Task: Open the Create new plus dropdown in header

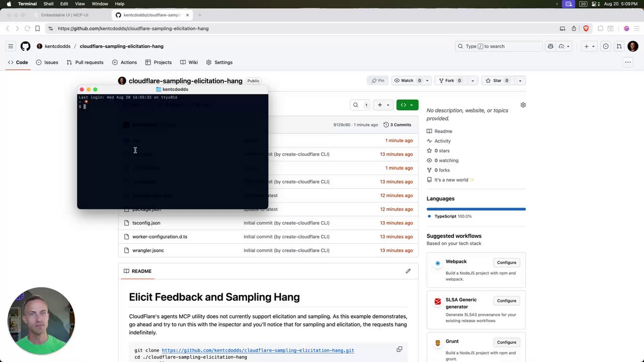Action: click(x=589, y=46)
